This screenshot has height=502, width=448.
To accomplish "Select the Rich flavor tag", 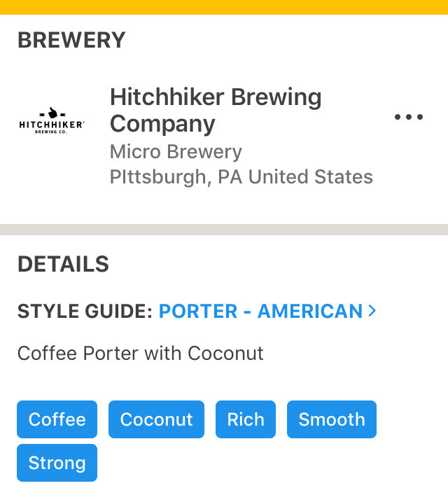I will [246, 419].
